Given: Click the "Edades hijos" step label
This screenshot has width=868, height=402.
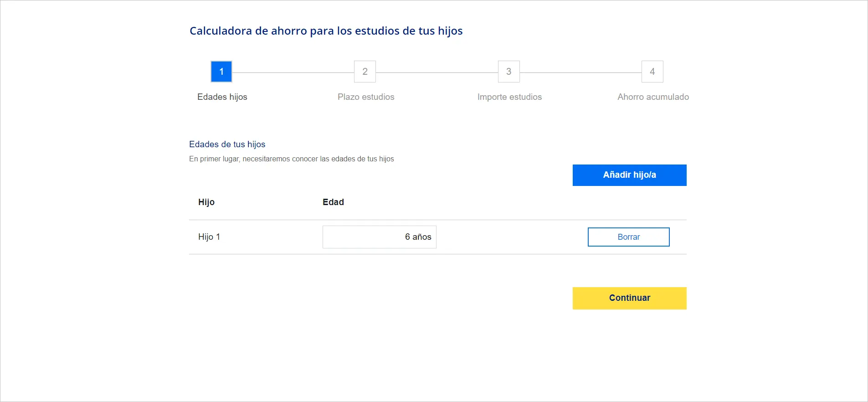Looking at the screenshot, I should (222, 97).
